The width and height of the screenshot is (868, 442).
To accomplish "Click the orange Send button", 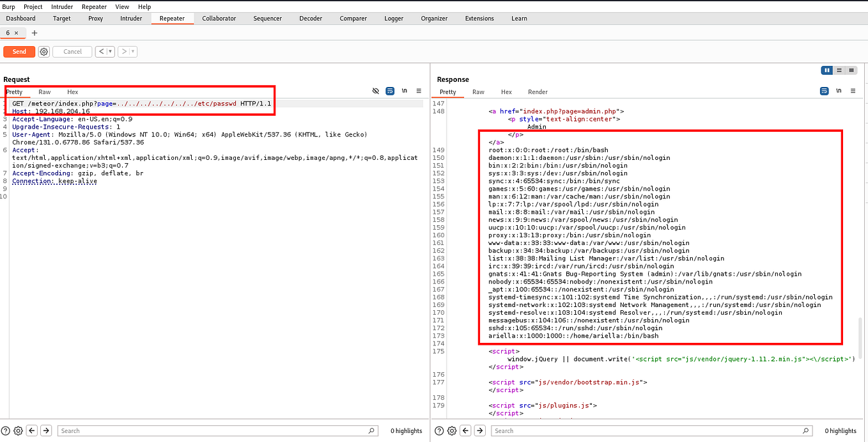I will pos(19,51).
